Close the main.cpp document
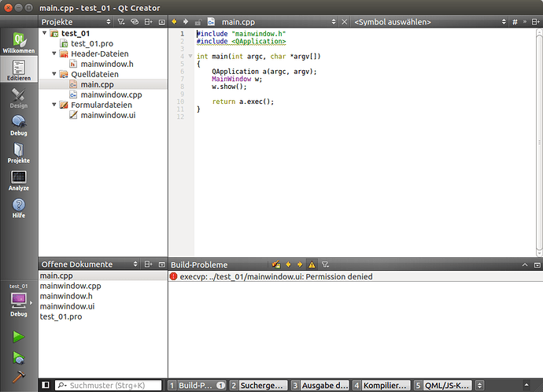The image size is (543, 392). pyautogui.click(x=344, y=22)
